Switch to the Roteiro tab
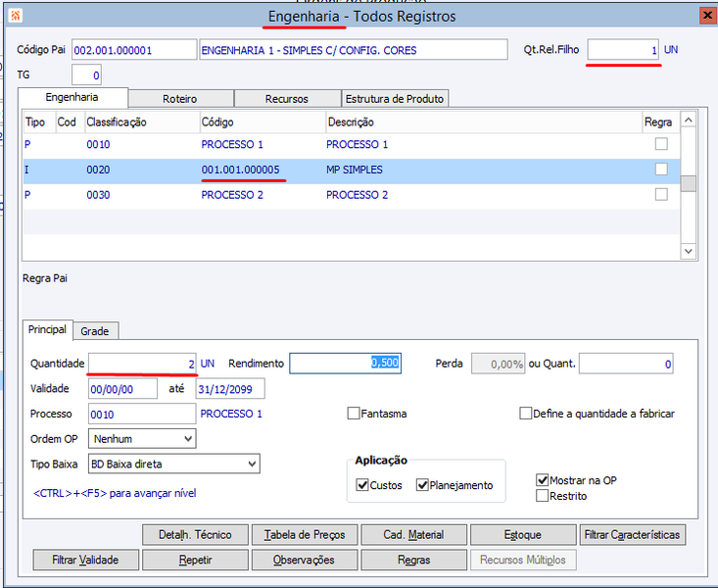Viewport: 718px width, 588px height. [180, 99]
